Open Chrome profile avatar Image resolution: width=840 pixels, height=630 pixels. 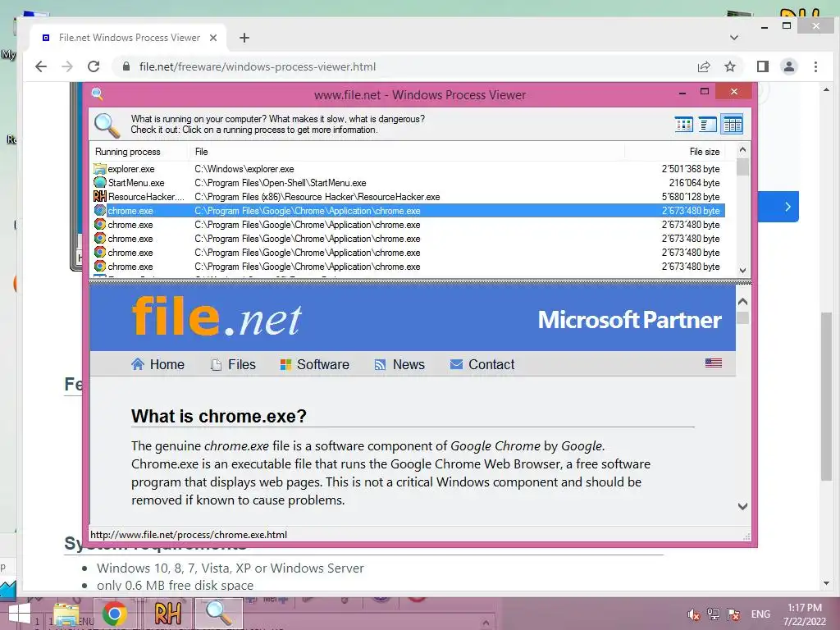[x=789, y=66]
